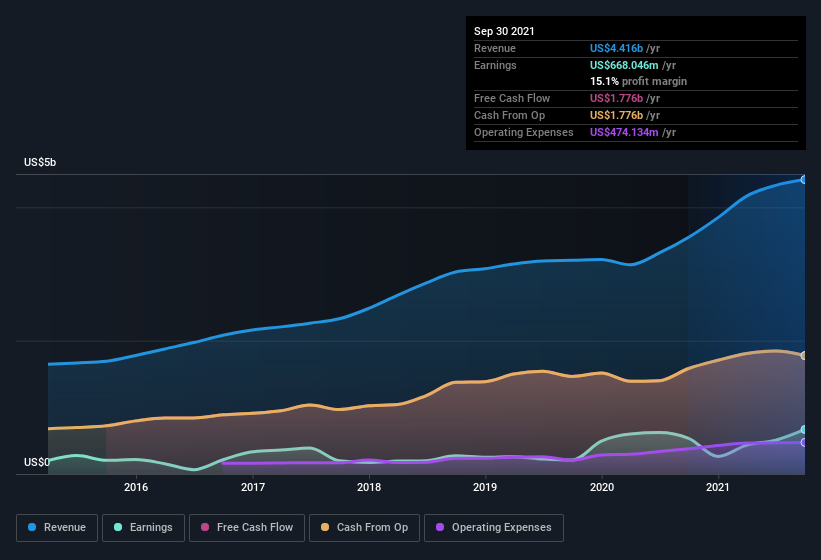Screen dimensions: 821x560
Task: Click the Free Cash Flow US$1.776b value
Action: pos(616,98)
